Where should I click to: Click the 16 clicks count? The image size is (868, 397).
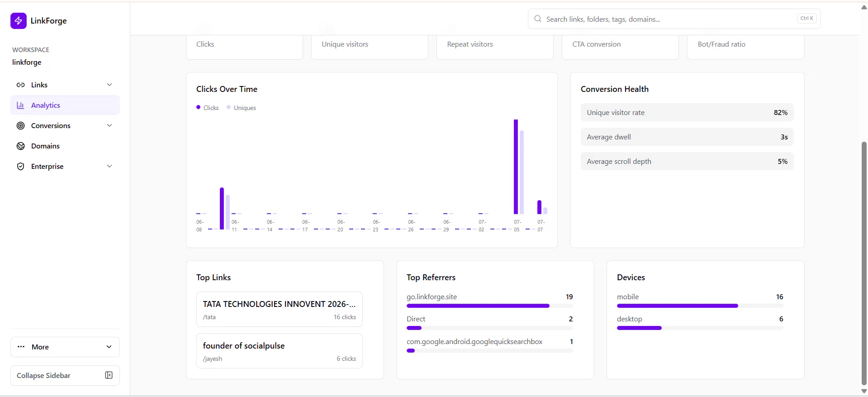345,317
